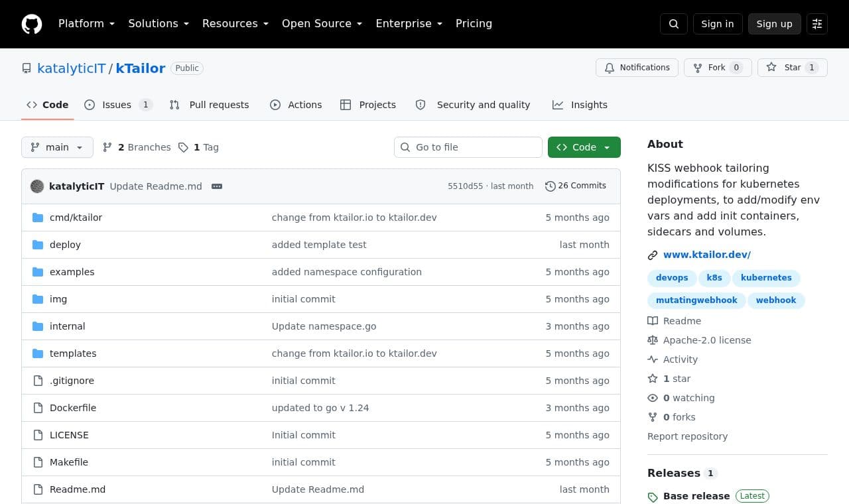Click the katalyticIT avatar image
Image resolution: width=849 pixels, height=504 pixels.
pyautogui.click(x=37, y=186)
